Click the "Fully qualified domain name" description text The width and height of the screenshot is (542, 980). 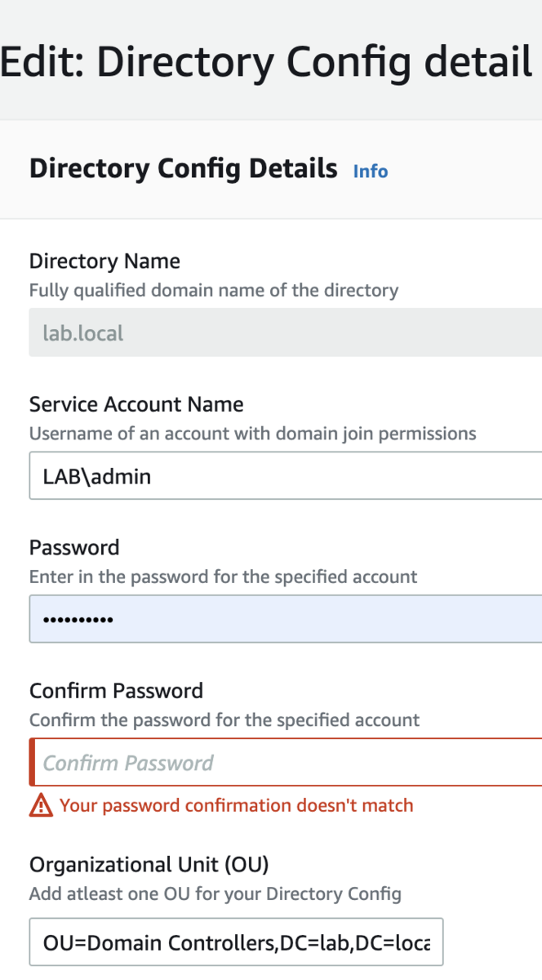[214, 290]
